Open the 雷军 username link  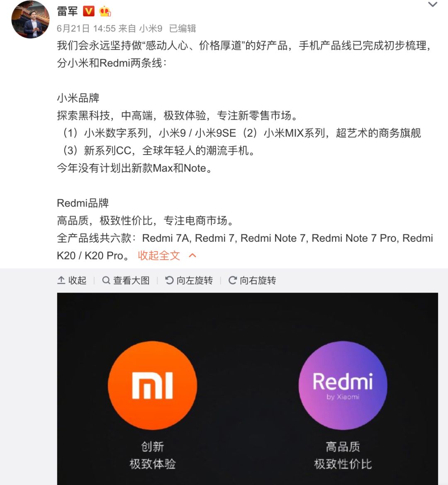click(67, 12)
